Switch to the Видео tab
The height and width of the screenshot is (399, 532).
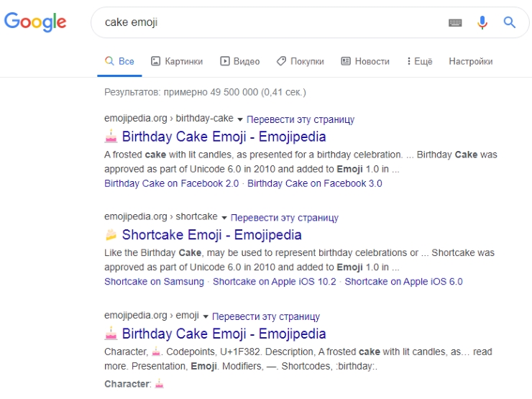click(x=240, y=61)
